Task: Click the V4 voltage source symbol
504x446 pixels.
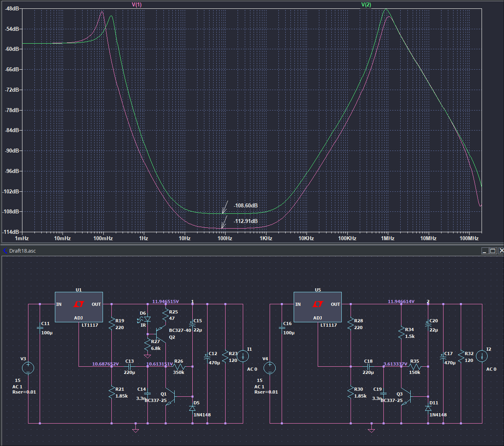Action: pos(270,368)
